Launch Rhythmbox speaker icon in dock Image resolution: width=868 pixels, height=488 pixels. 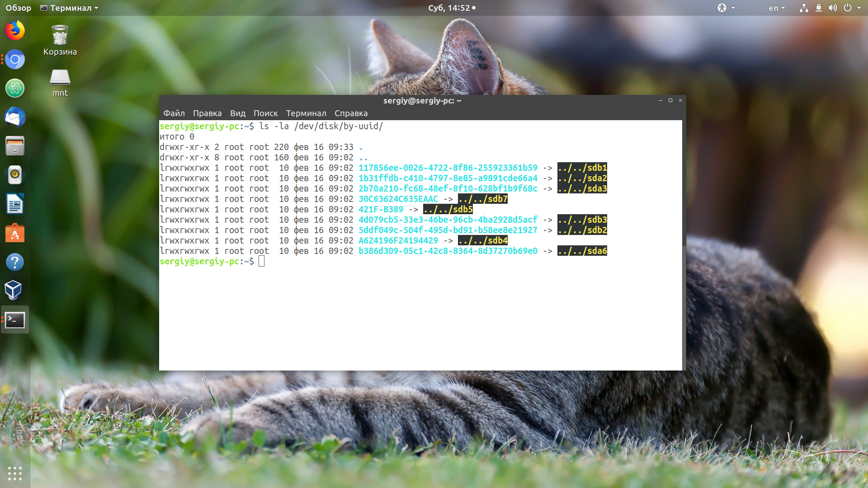click(x=15, y=175)
